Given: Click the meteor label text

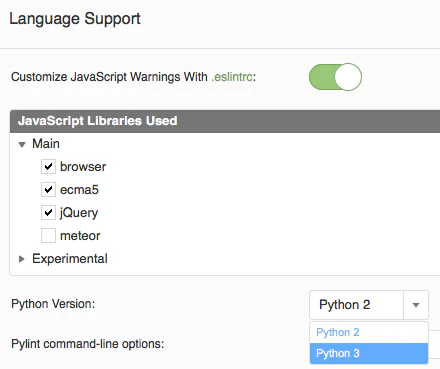Looking at the screenshot, I should click(x=80, y=236).
